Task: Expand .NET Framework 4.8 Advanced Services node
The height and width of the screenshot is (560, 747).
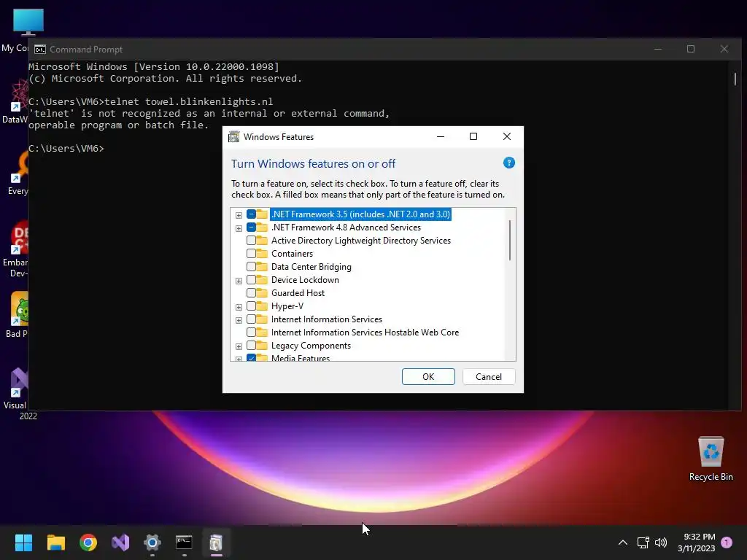Action: 239,228
